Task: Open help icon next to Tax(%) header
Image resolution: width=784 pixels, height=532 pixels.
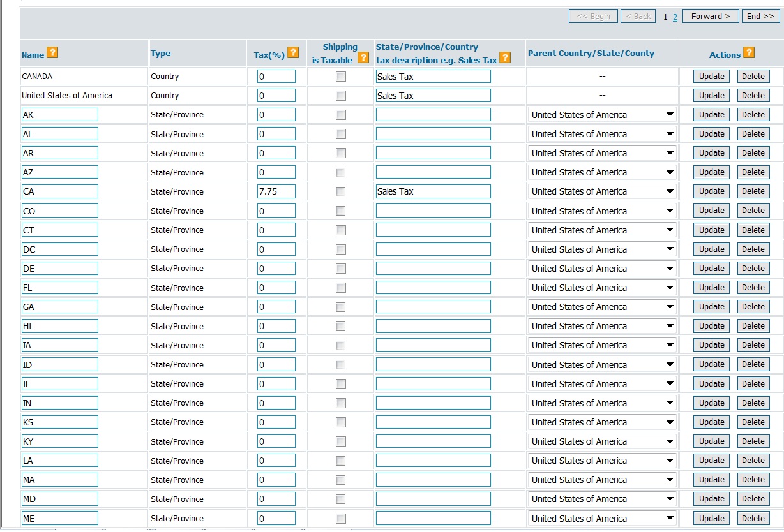Action: coord(293,53)
